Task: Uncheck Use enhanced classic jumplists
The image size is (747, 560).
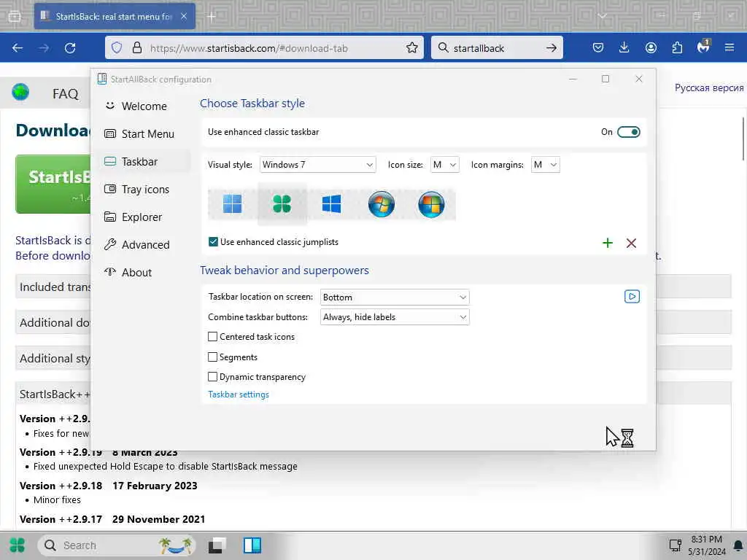Action: pos(214,242)
